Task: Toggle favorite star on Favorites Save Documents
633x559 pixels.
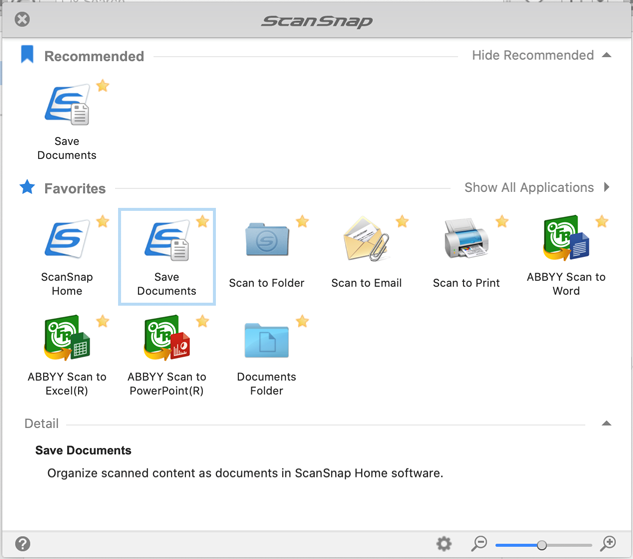Action: 203,221
